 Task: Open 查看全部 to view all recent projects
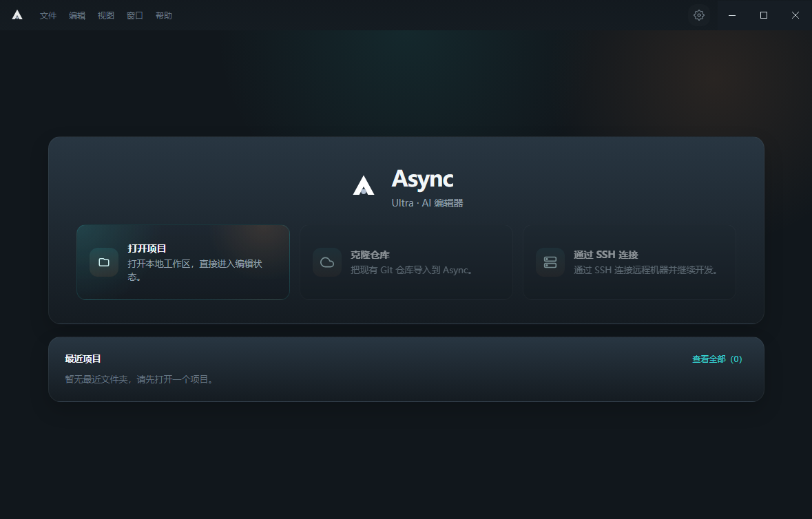[x=716, y=359]
